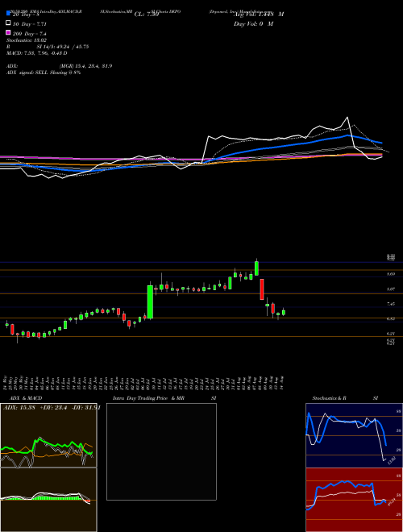
Task: Click the 'Stochastics & RSI' panel title
Action: (345, 398)
